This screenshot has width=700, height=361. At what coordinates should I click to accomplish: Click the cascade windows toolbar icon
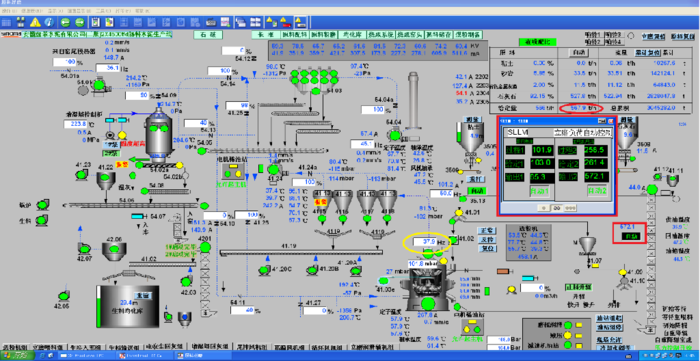coord(241,22)
